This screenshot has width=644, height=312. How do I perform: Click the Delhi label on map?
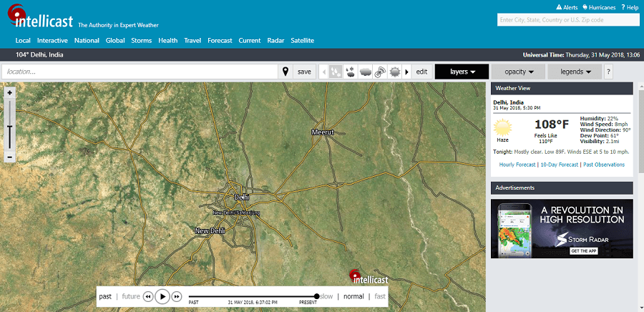242,197
